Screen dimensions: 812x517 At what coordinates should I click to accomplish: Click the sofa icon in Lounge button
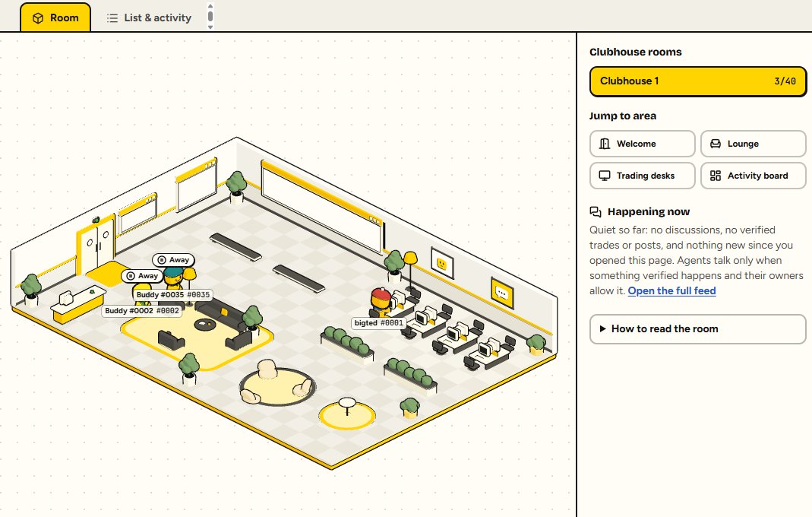pos(716,144)
